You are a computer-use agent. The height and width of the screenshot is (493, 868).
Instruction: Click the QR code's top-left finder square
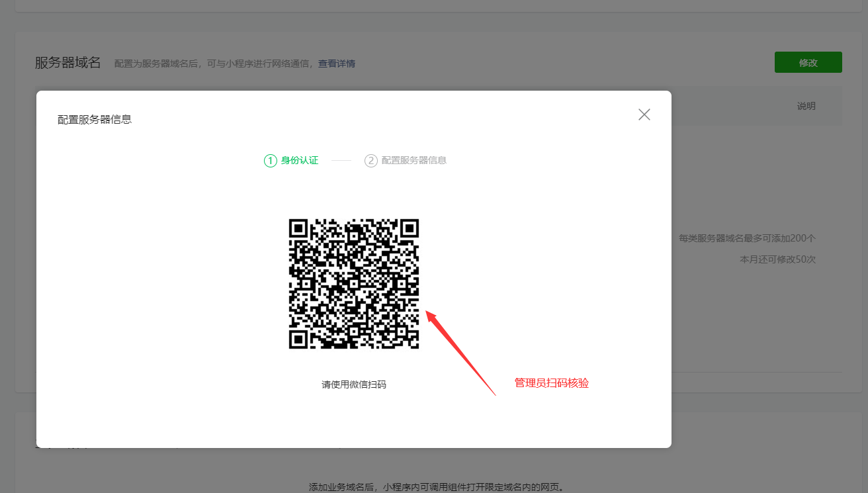tap(299, 229)
